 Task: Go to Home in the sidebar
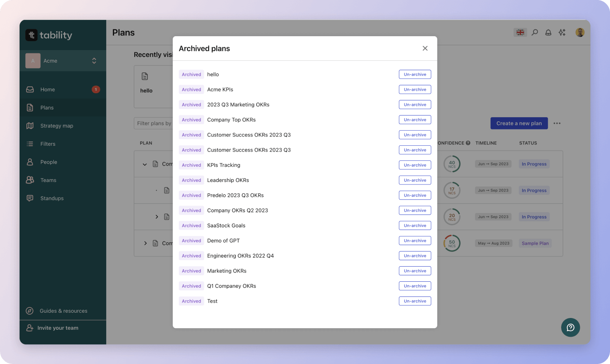(48, 90)
